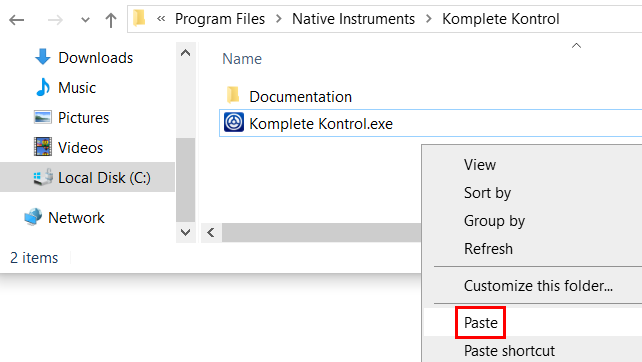
Task: Select the Documentation folder
Action: (x=301, y=97)
